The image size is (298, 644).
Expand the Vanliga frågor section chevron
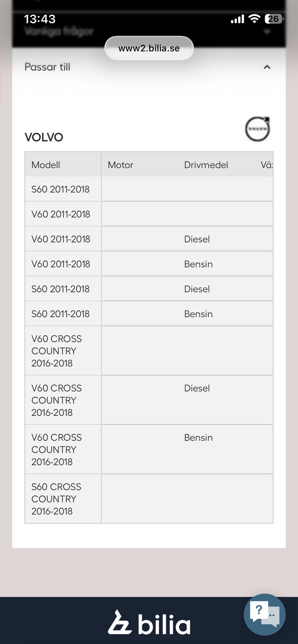coord(267,31)
